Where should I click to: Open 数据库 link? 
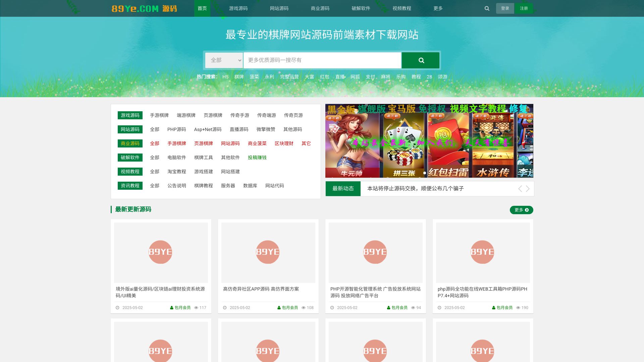pyautogui.click(x=250, y=186)
